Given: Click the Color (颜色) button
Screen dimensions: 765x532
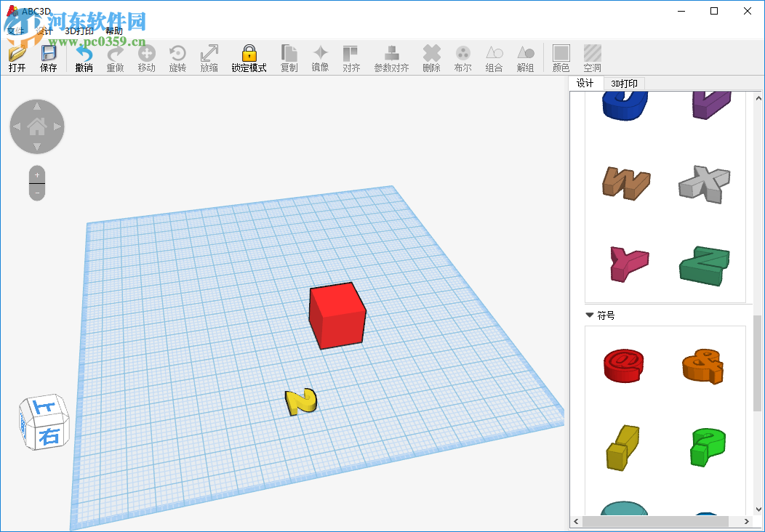Looking at the screenshot, I should [560, 58].
